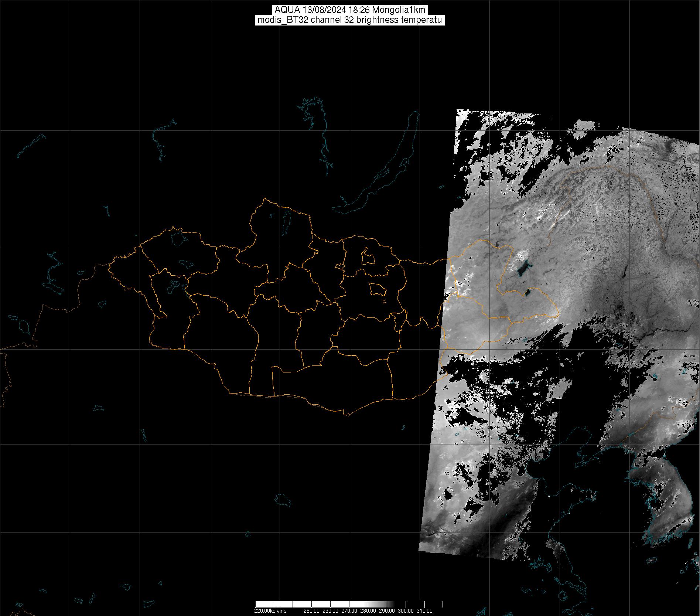Select the 260.00 value on the colorbar

click(x=330, y=611)
